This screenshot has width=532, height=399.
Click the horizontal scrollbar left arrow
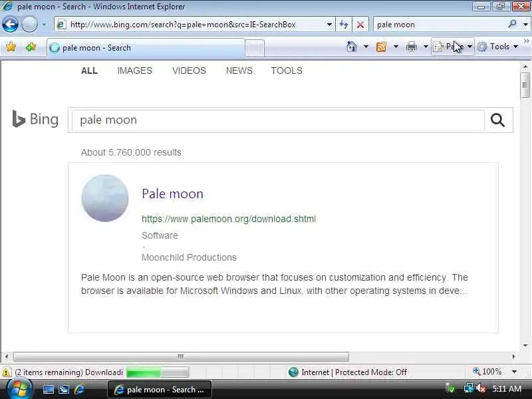pos(7,356)
